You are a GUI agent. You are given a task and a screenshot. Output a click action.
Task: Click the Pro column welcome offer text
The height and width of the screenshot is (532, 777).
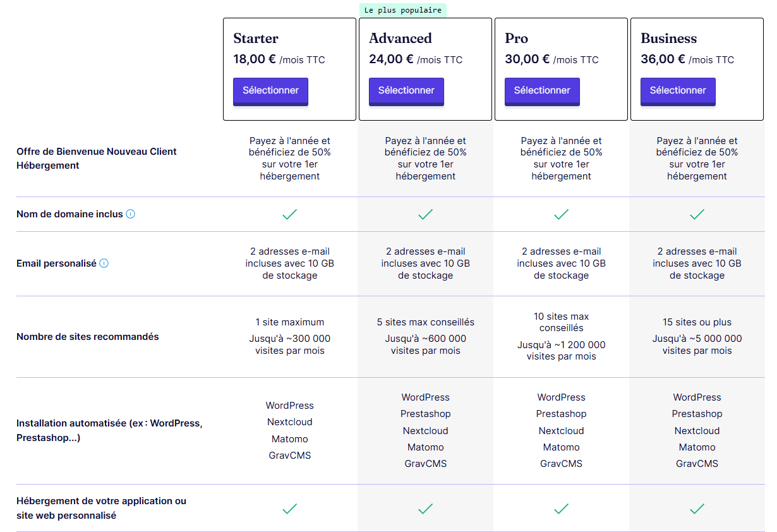(561, 159)
